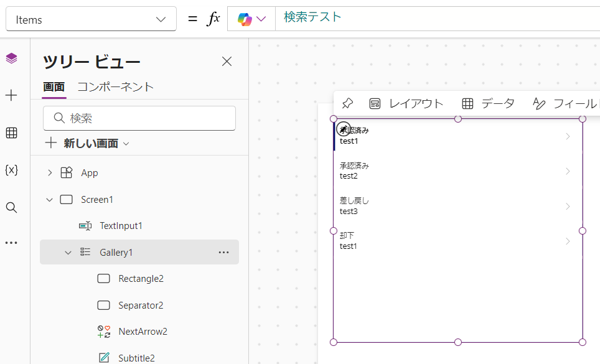Screen dimensions: 600x364
Task: Click the tree view 検索 field
Action: tap(139, 118)
